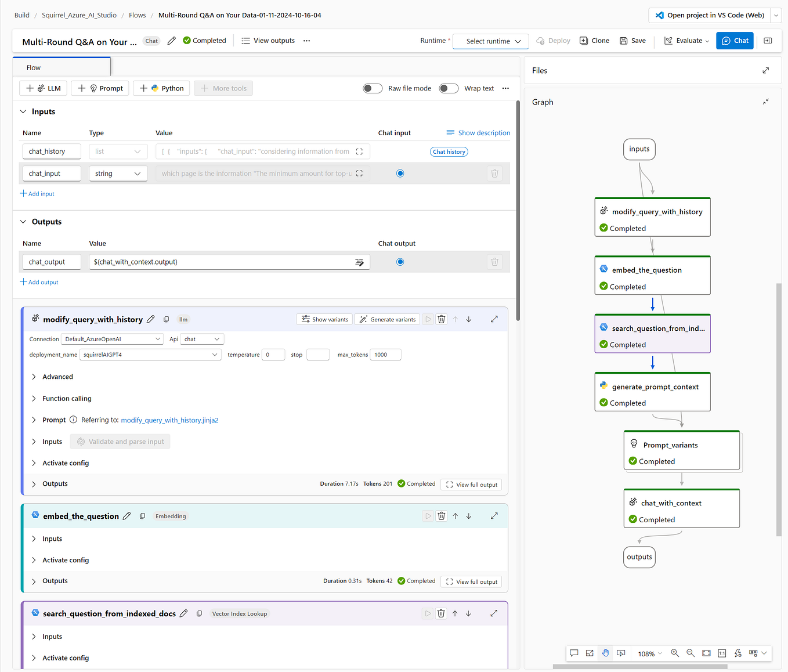This screenshot has width=788, height=672.
Task: View full output of modify_query_with_history
Action: (471, 484)
